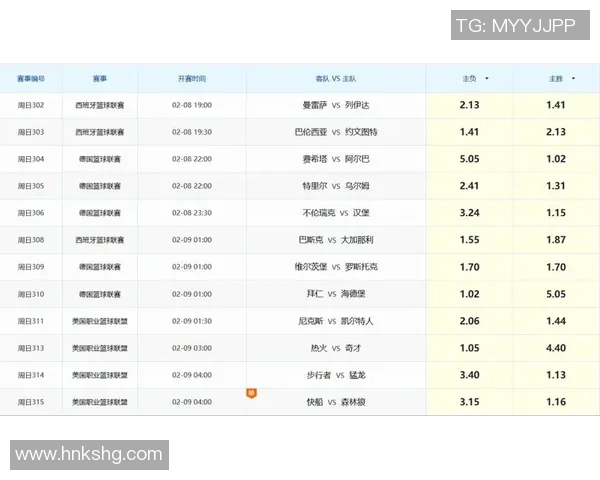
Task: Click the orange badge icon in row 周日315
Action: tap(252, 394)
